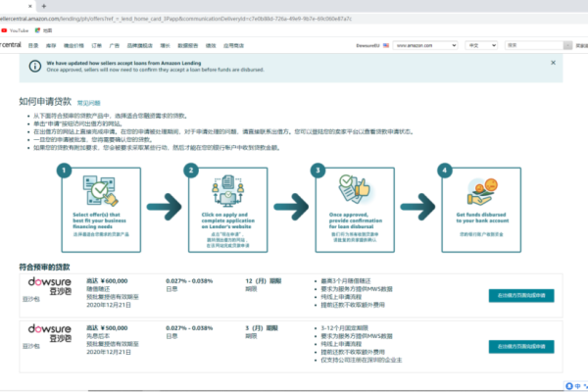Click the 如何申请贷款 heading

click(45, 102)
